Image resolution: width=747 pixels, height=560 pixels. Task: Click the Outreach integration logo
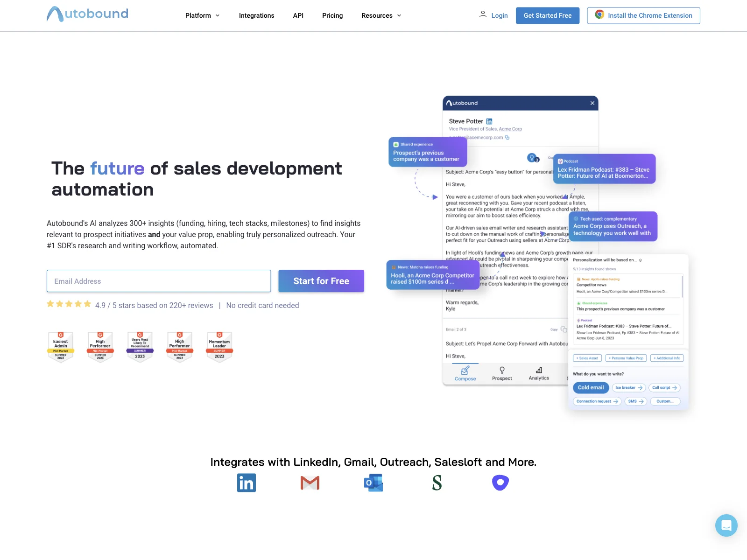[x=500, y=483]
